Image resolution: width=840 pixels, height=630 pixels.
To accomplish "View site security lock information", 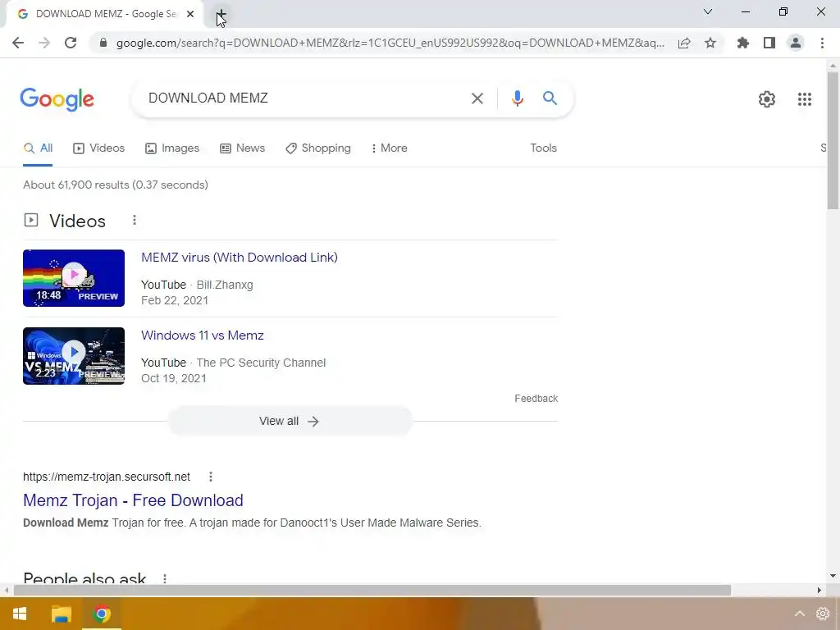I will (103, 43).
